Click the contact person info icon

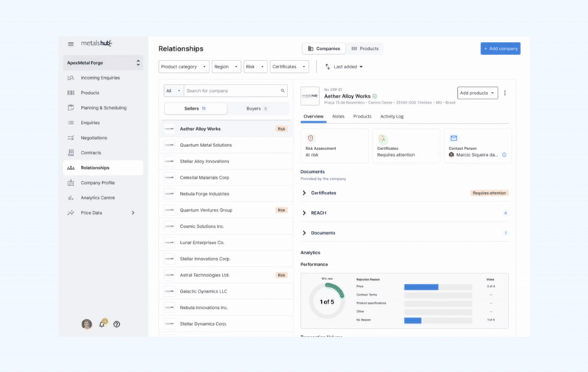tap(504, 155)
